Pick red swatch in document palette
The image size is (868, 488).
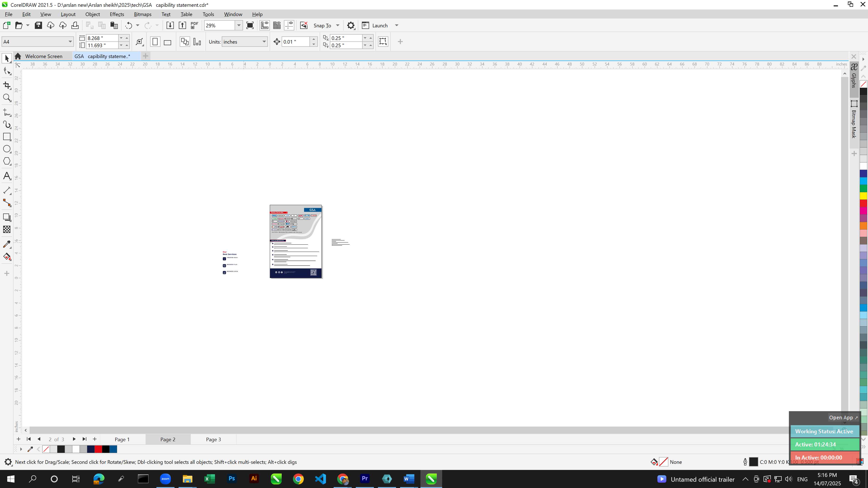[98, 449]
